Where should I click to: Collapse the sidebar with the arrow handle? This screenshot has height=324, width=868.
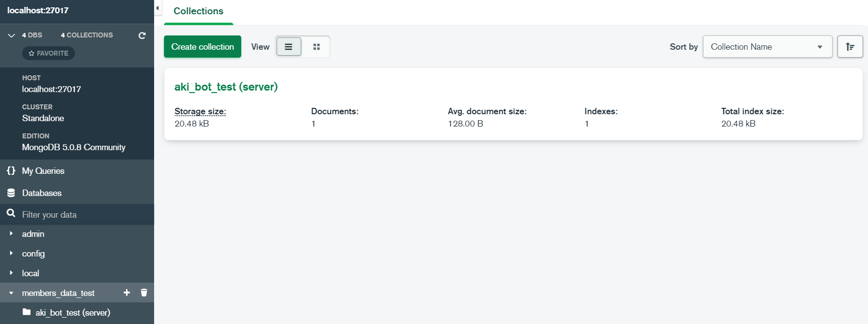(158, 8)
